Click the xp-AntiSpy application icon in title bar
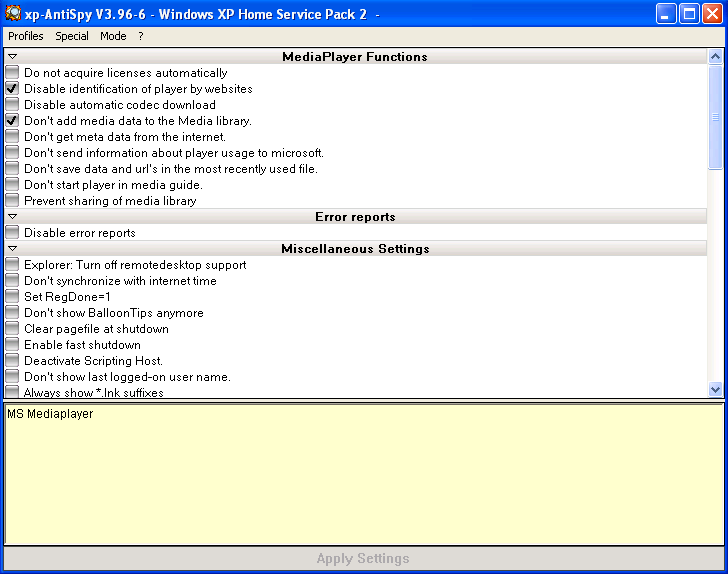The height and width of the screenshot is (574, 728). click(x=13, y=13)
